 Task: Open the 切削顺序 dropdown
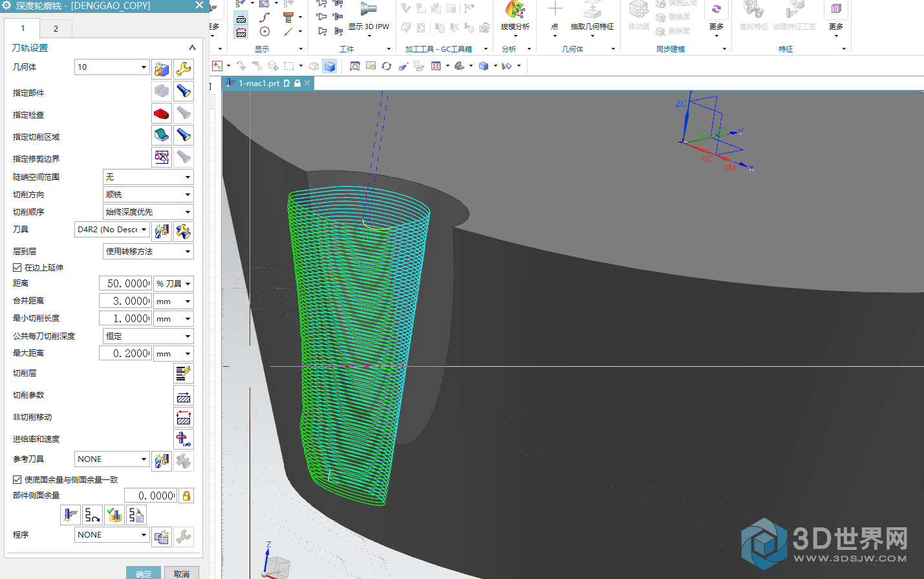click(148, 212)
